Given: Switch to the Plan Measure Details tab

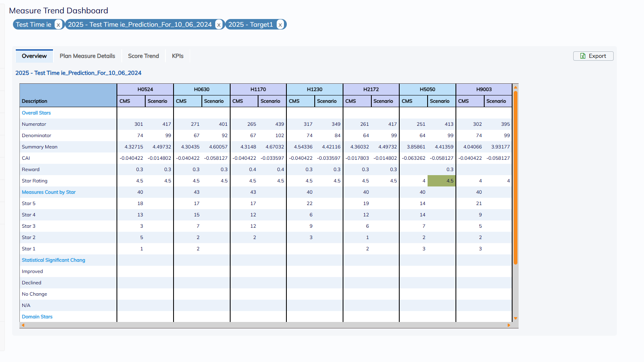Looking at the screenshot, I should click(87, 56).
